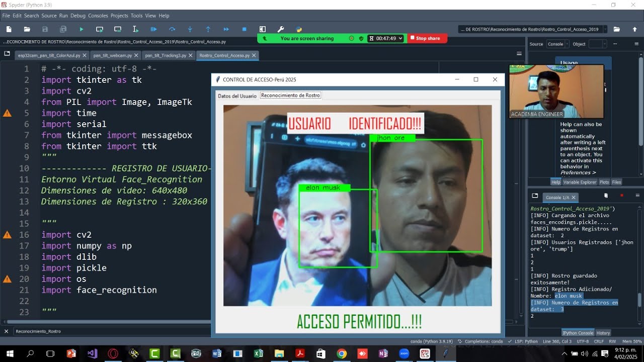Open the File menu
The image size is (644, 362).
tap(6, 16)
